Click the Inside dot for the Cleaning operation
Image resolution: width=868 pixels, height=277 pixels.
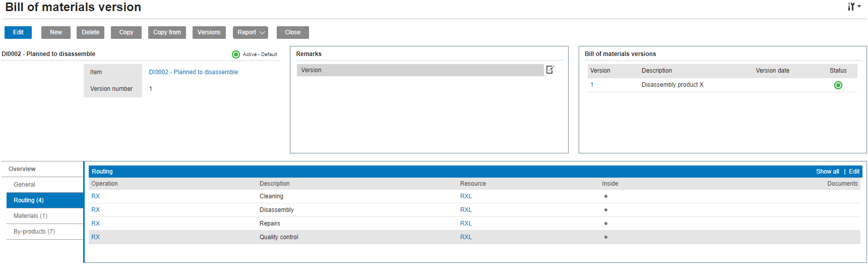click(605, 196)
